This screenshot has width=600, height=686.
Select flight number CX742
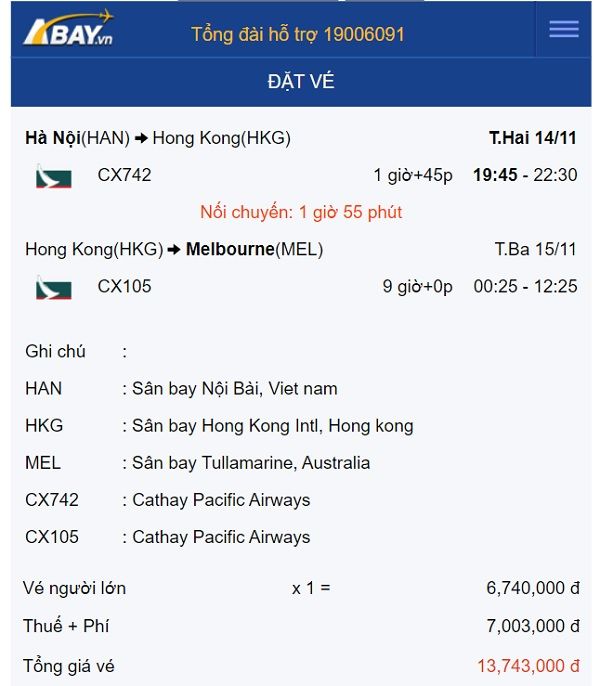pos(124,175)
